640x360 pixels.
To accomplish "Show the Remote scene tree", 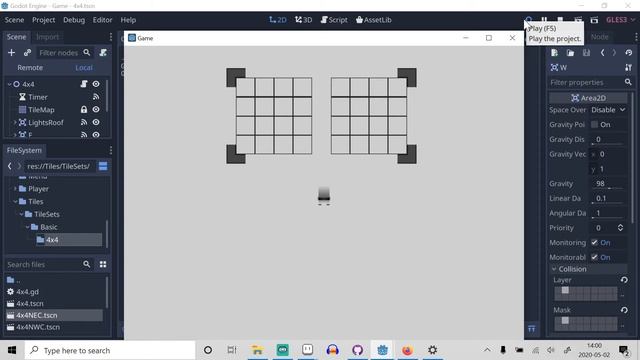I will pyautogui.click(x=30, y=68).
